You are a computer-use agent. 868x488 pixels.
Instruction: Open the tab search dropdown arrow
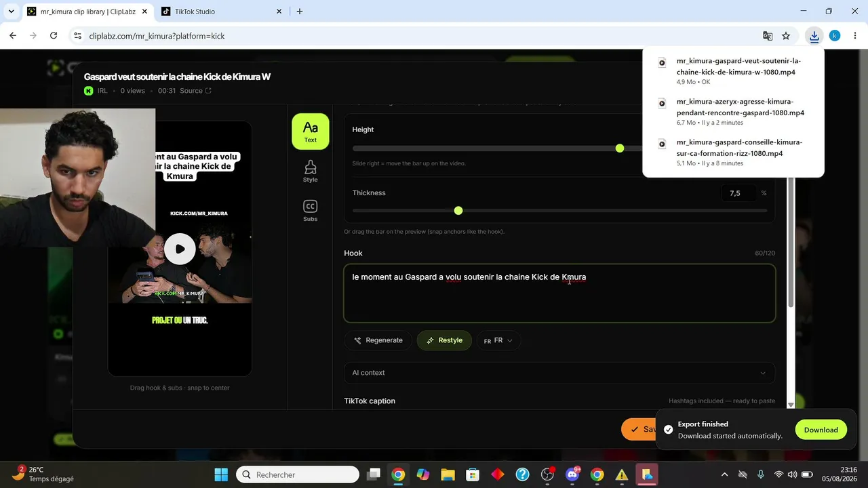11,12
